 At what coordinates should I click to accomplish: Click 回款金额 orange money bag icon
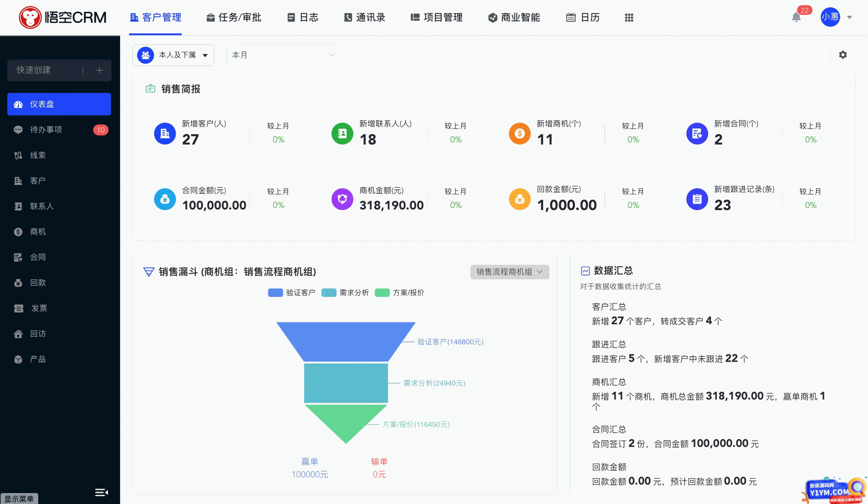pos(519,199)
